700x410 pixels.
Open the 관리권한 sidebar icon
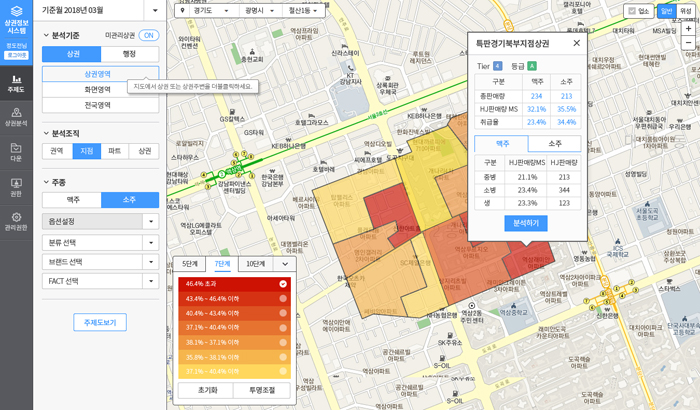[x=16, y=221]
